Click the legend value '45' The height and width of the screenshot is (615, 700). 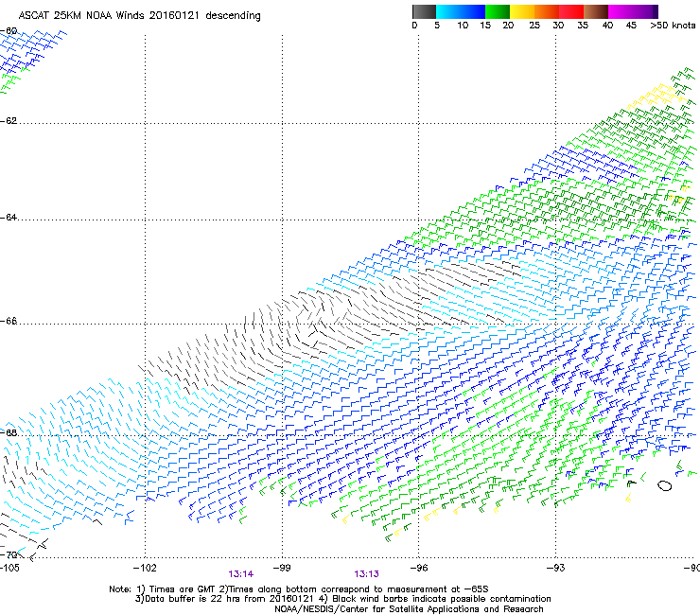(631, 26)
